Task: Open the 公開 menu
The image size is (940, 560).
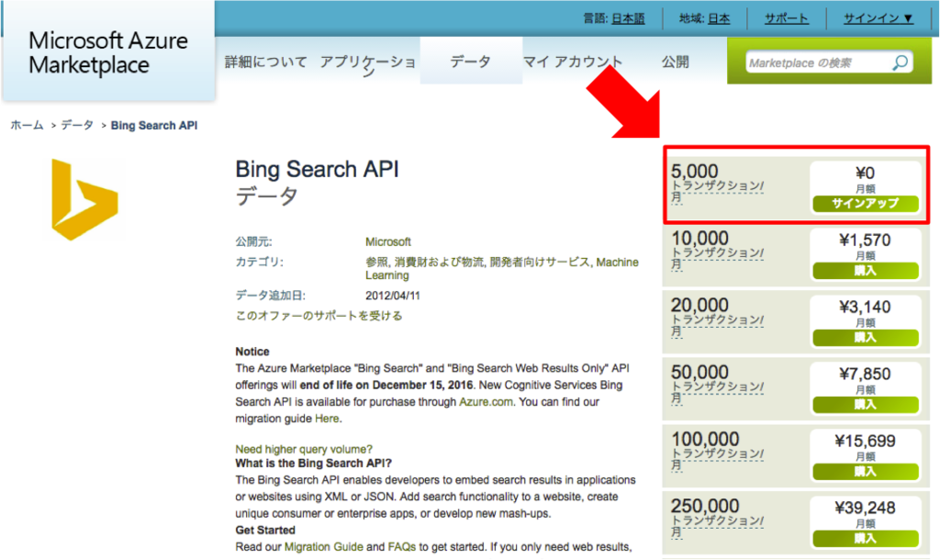Action: click(675, 62)
